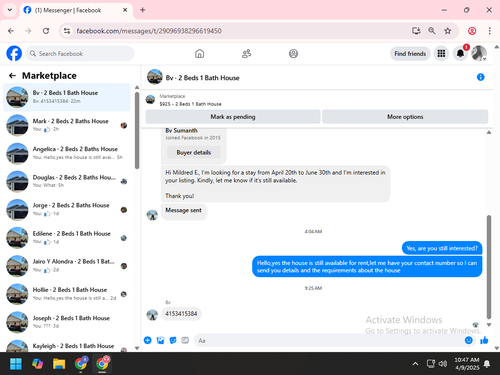Click the More options button
This screenshot has width=500, height=375.
tap(405, 117)
